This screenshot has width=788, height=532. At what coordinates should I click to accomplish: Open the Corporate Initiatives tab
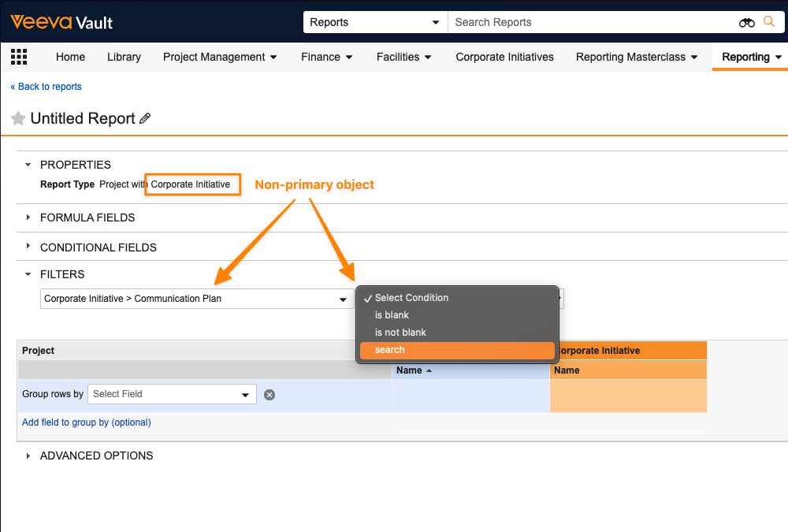[504, 57]
